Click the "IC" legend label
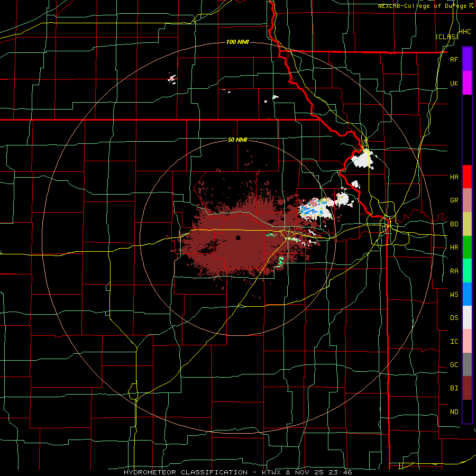This screenshot has width=476, height=476. [454, 342]
